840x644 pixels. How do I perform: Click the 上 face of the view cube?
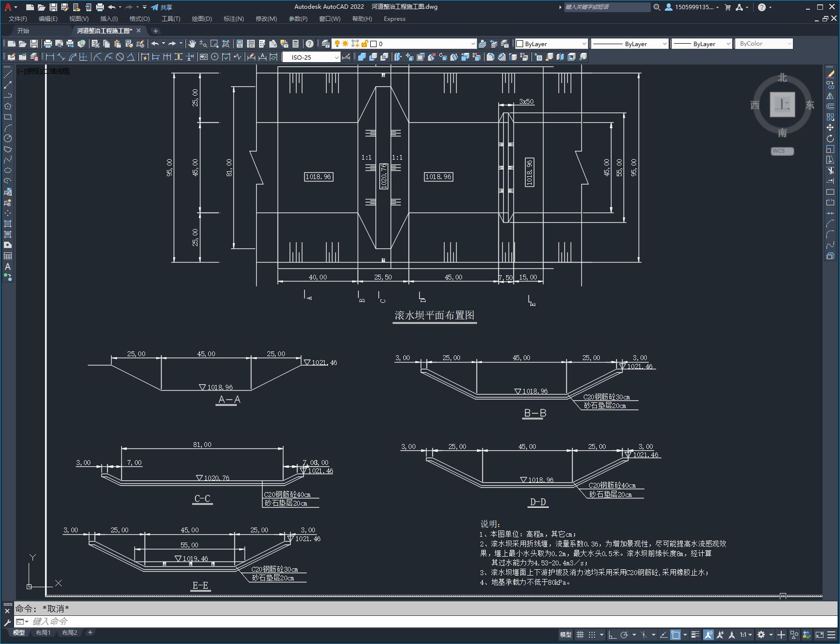[782, 104]
